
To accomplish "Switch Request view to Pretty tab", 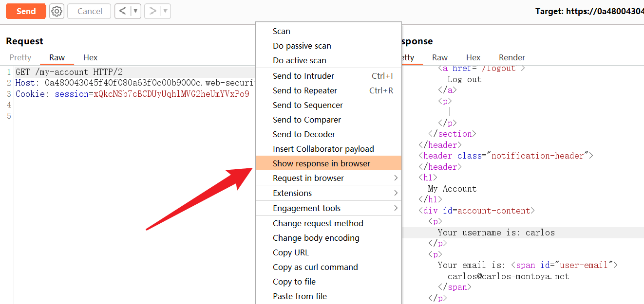I will pos(20,57).
